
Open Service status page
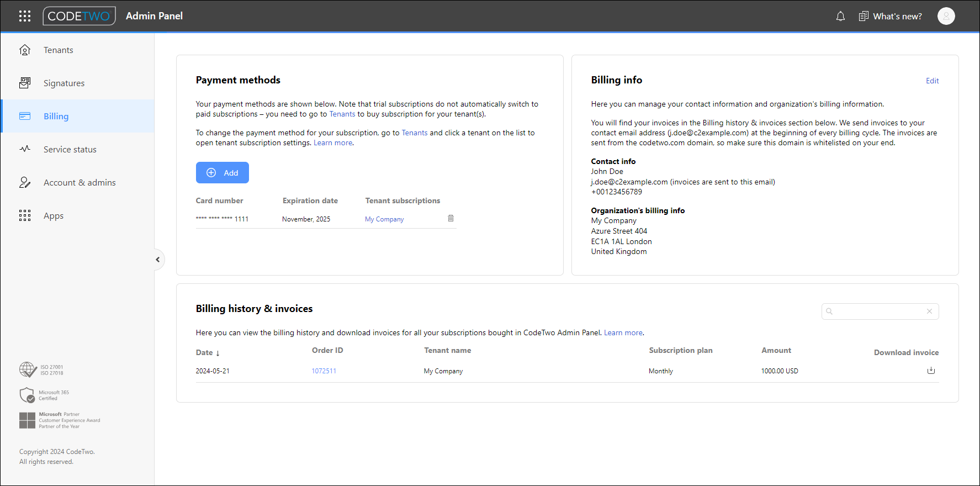point(77,149)
